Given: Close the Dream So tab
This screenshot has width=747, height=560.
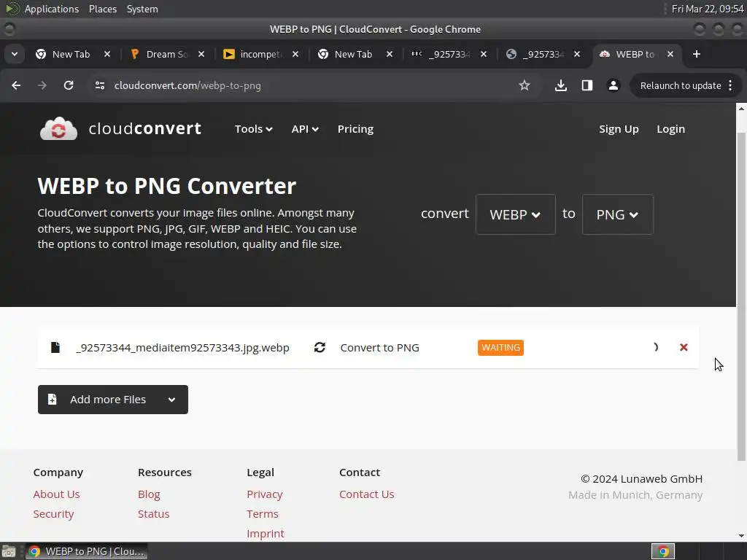Looking at the screenshot, I should [x=201, y=54].
